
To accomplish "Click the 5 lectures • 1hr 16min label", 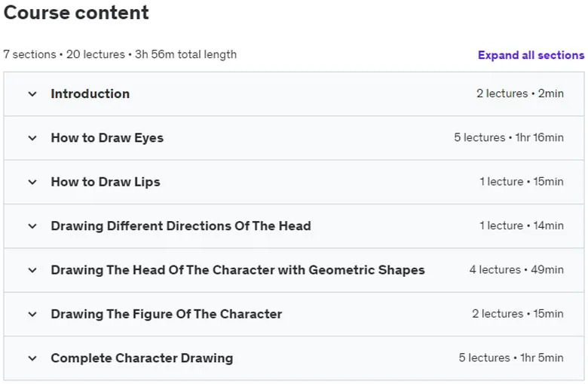I will pyautogui.click(x=509, y=137).
